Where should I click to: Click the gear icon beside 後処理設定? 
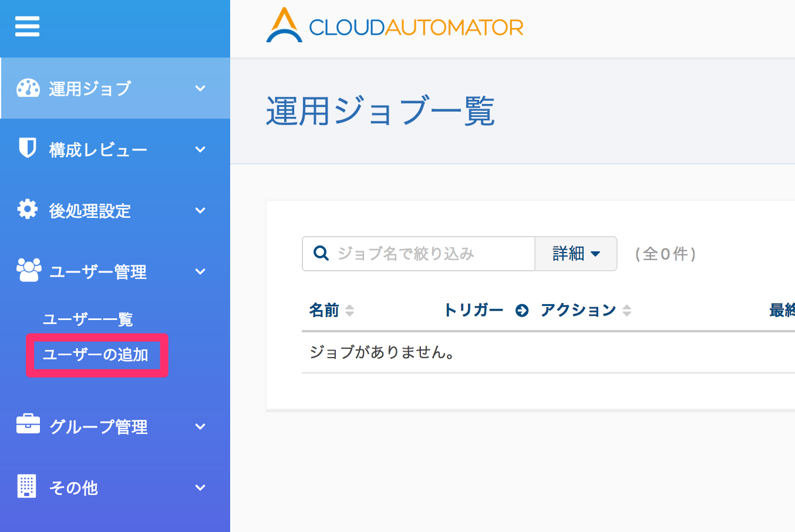click(x=28, y=209)
